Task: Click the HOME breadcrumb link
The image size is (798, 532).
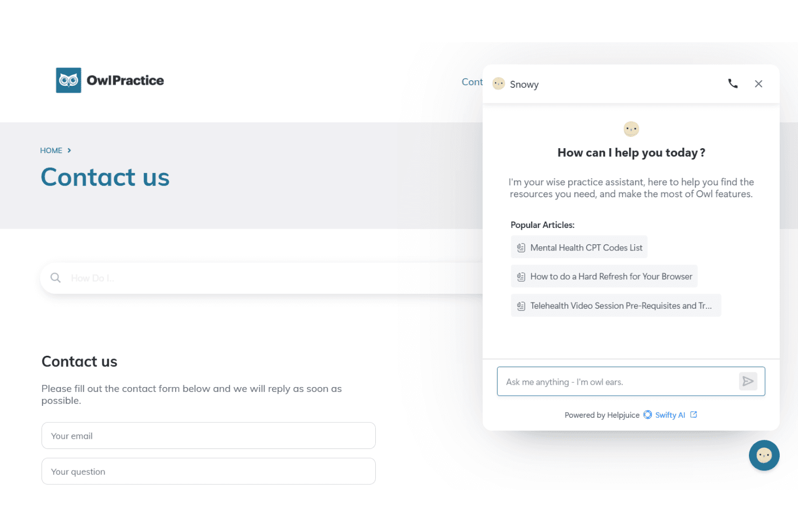Action: click(x=51, y=150)
